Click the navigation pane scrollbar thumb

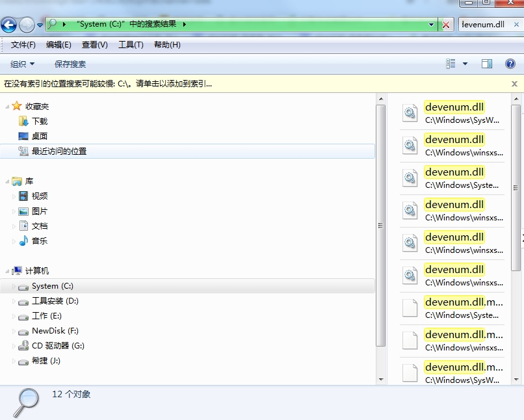coord(380,226)
